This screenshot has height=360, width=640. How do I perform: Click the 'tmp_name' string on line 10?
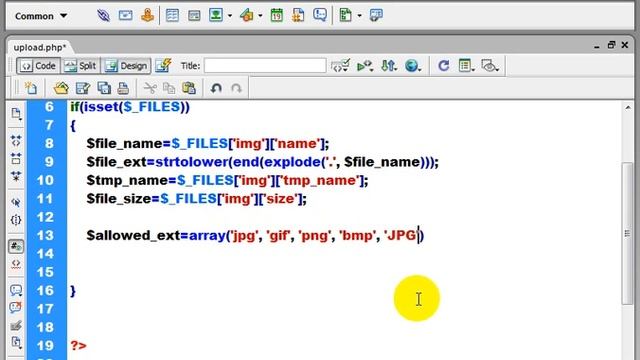point(321,180)
